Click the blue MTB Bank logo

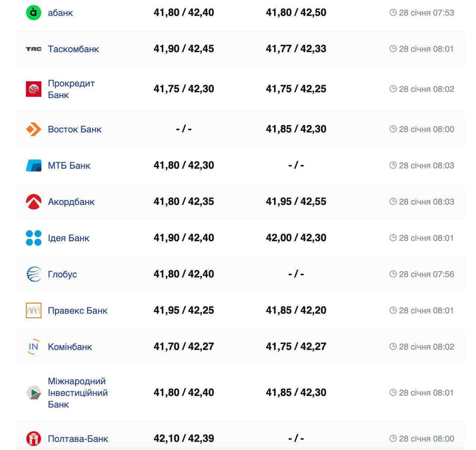click(x=33, y=165)
